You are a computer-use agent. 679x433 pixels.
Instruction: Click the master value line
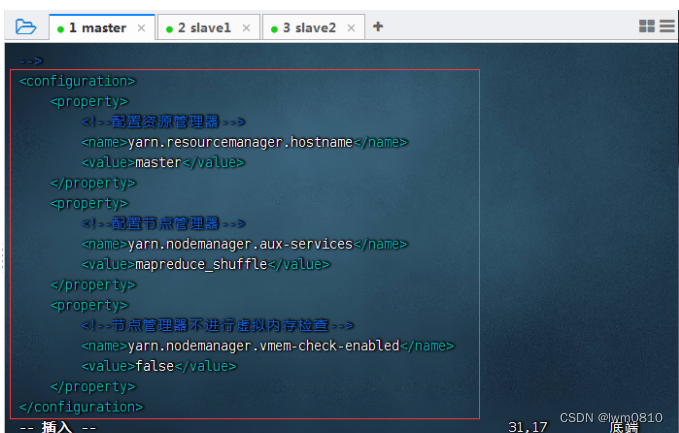[x=163, y=162]
